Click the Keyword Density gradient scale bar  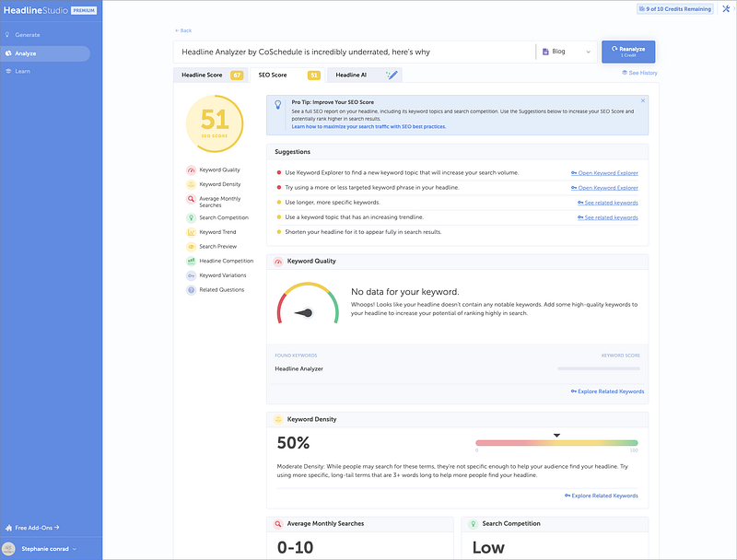[x=556, y=443]
